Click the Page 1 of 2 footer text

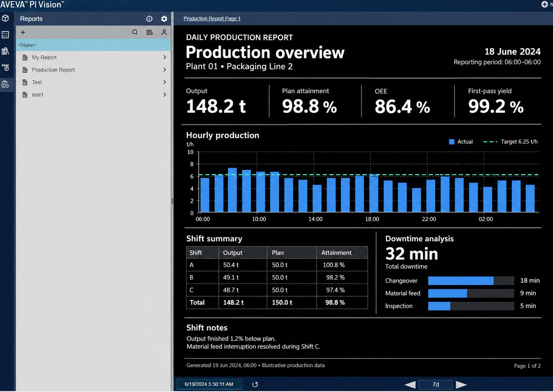[527, 366]
